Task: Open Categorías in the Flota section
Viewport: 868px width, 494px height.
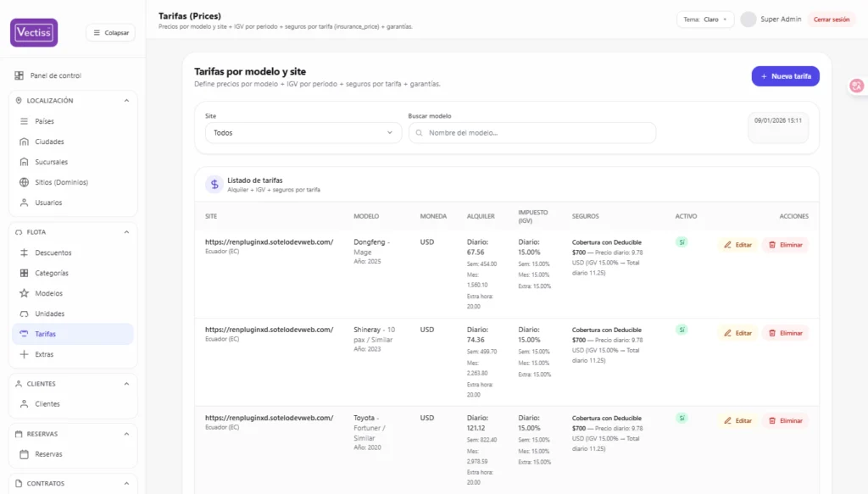Action: [51, 273]
